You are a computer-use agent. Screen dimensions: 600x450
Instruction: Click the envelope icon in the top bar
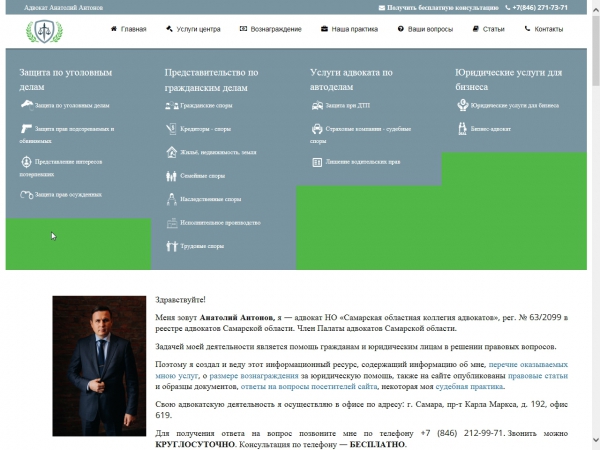(x=382, y=8)
